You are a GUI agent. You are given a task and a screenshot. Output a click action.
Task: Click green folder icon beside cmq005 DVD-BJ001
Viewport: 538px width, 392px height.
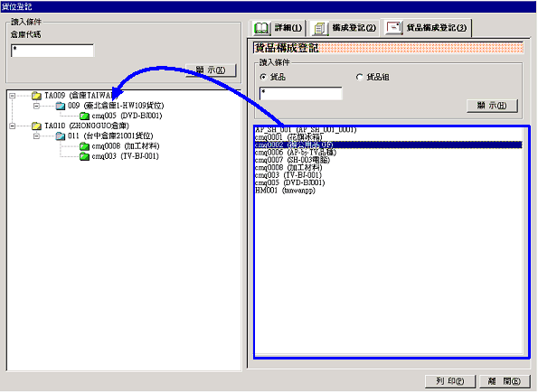[x=84, y=116]
